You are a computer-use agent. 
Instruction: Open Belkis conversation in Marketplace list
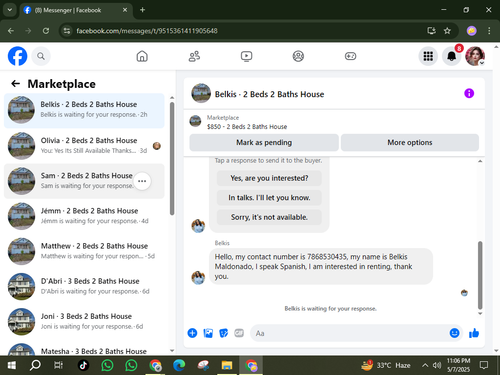point(84,111)
